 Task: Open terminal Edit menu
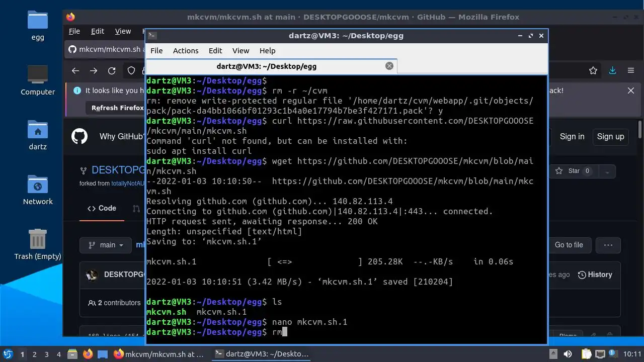pyautogui.click(x=215, y=50)
